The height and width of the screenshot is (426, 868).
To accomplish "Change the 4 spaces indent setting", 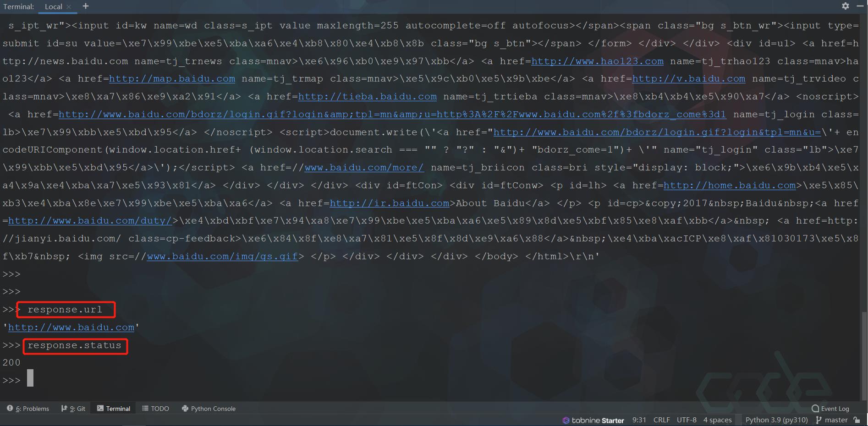I will pyautogui.click(x=718, y=420).
